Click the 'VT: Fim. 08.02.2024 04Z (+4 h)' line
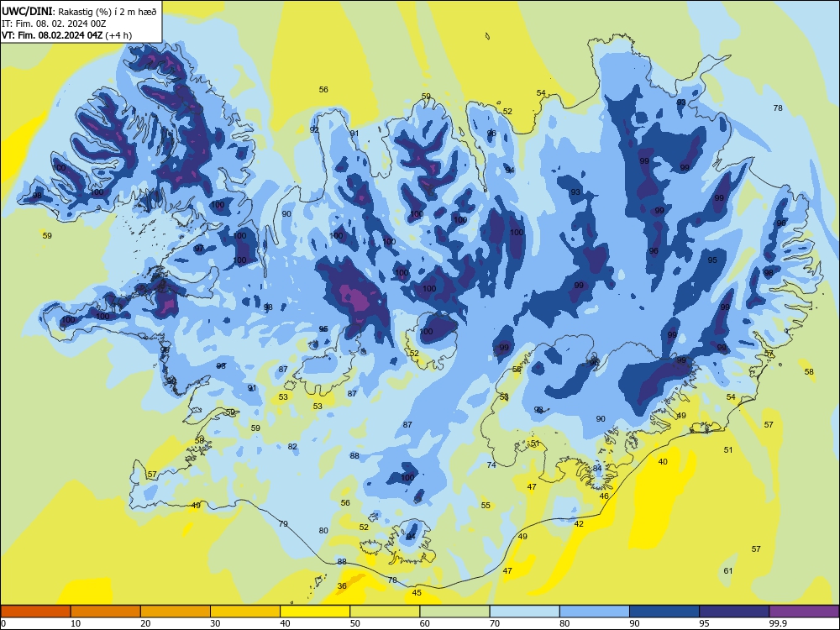This screenshot has width=840, height=630. pos(66,35)
